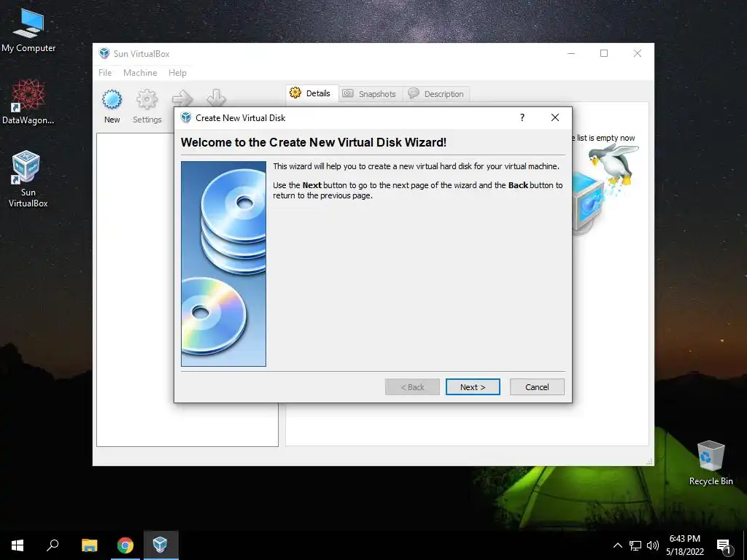
Task: Minimize the Sun VirtualBox window
Action: tap(571, 53)
